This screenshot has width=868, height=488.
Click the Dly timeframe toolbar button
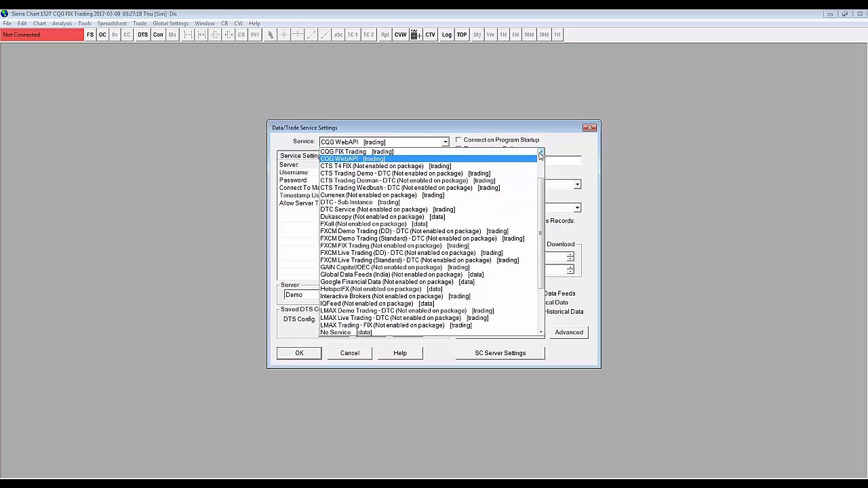[x=477, y=35]
